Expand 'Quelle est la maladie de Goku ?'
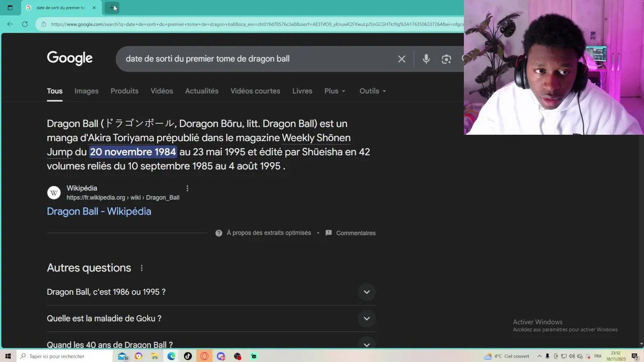Image resolution: width=644 pixels, height=362 pixels. 211,318
